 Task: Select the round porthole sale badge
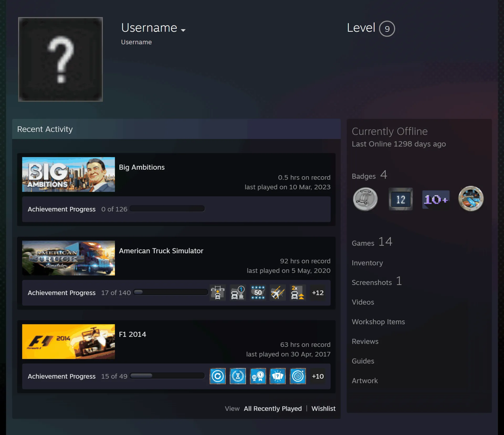(471, 199)
